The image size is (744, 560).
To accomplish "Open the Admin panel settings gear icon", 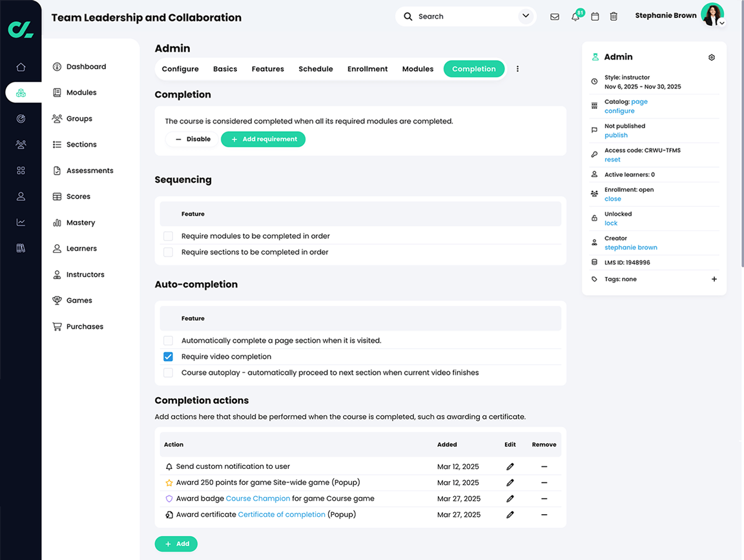I will pyautogui.click(x=711, y=57).
